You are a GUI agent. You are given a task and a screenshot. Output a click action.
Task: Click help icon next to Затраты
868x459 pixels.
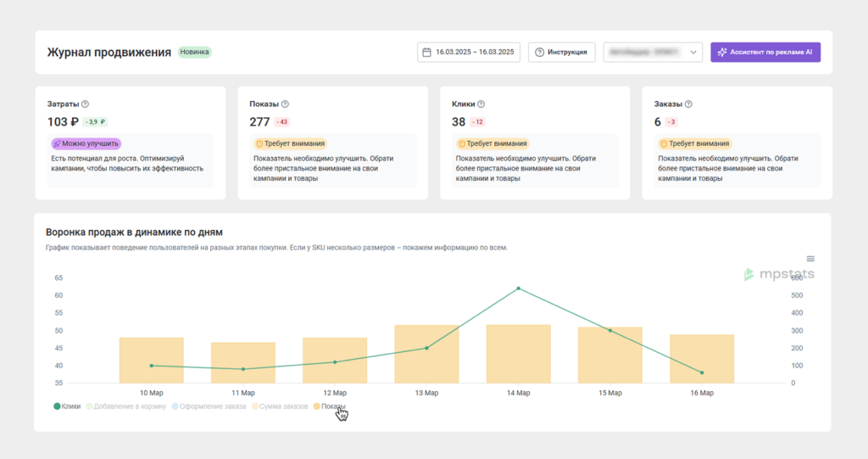pyautogui.click(x=85, y=104)
